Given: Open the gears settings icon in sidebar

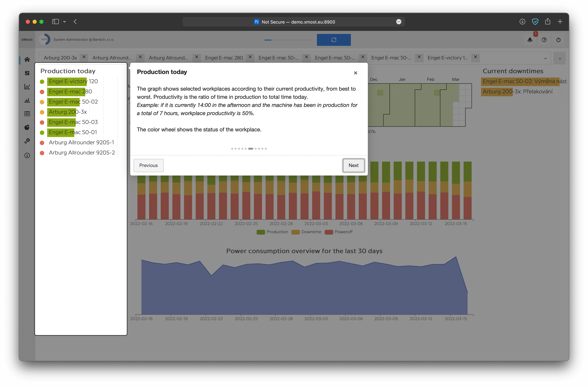Looking at the screenshot, I should point(27,141).
